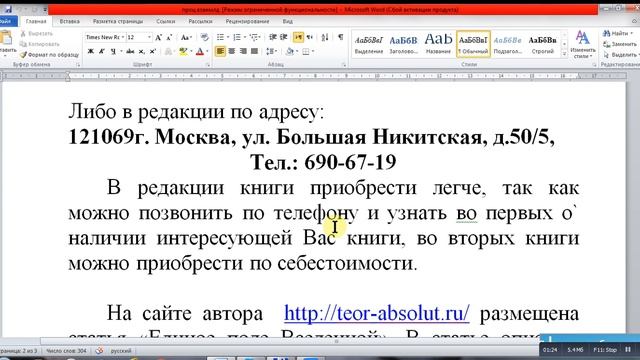Click the bullet list icon
The width and height of the screenshot is (640, 360).
220,38
